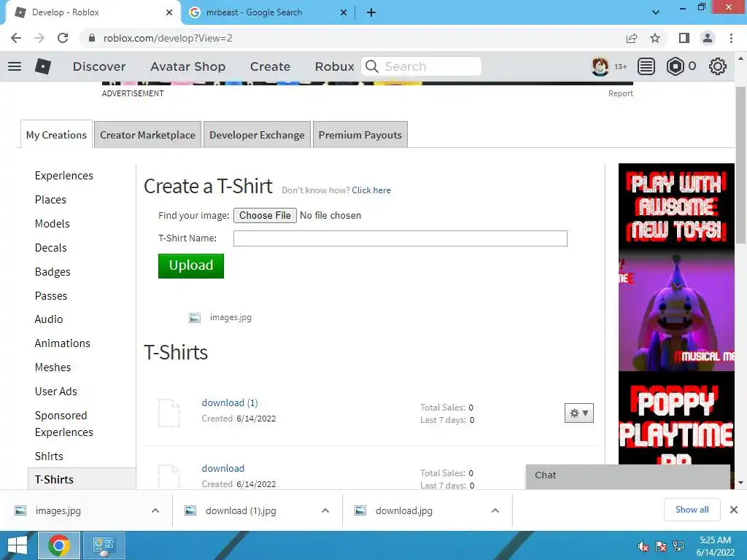Select Models in the sidebar
Image resolution: width=747 pixels, height=560 pixels.
tap(53, 224)
